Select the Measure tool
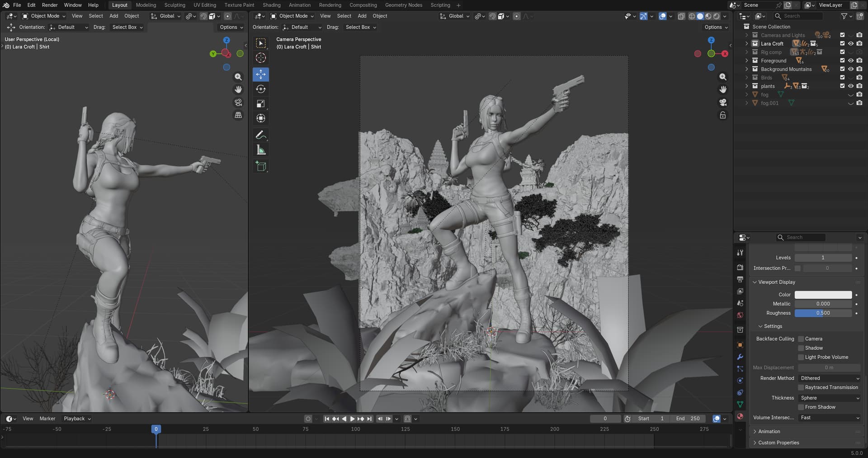Image resolution: width=868 pixels, height=458 pixels. point(261,150)
